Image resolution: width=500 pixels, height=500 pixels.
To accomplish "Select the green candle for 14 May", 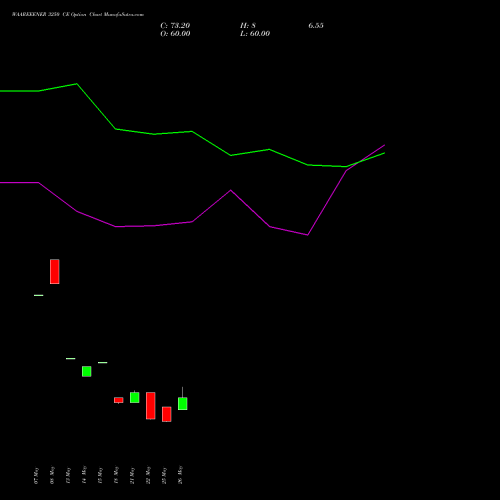I will 87,371.
